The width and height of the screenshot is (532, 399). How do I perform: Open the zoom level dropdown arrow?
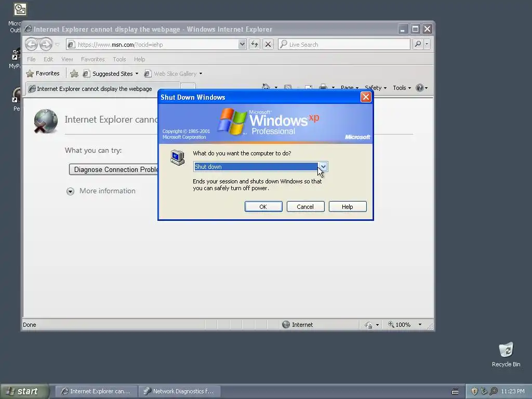420,325
